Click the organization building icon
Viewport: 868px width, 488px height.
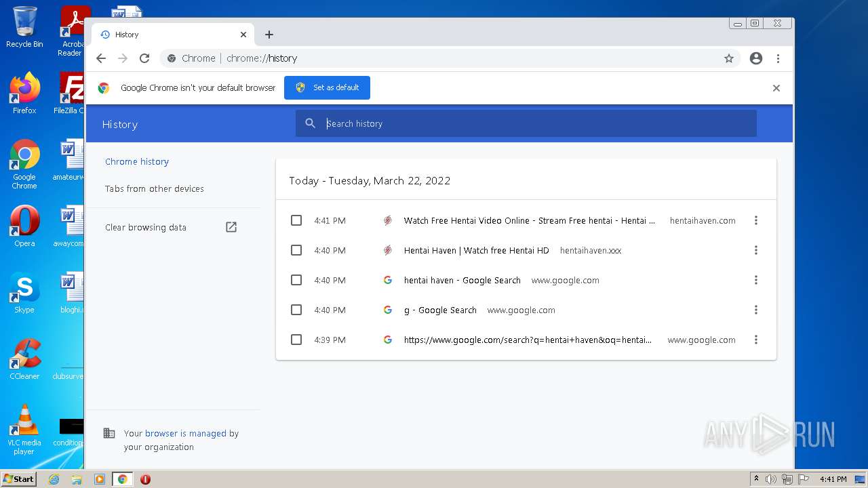[x=108, y=433]
